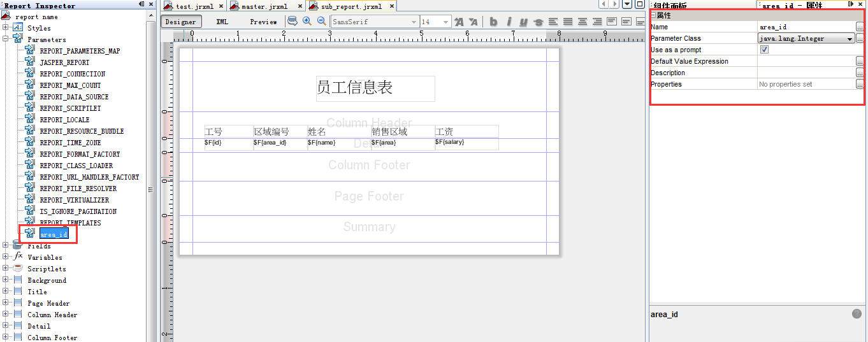Viewport: 868px width, 342px height.
Task: Apply underline formatting to text
Action: pyautogui.click(x=523, y=22)
